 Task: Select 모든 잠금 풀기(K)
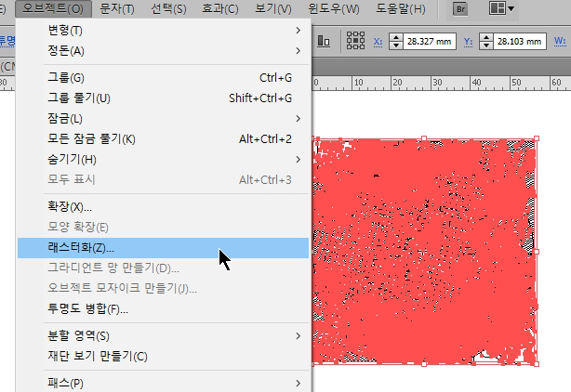(x=163, y=139)
